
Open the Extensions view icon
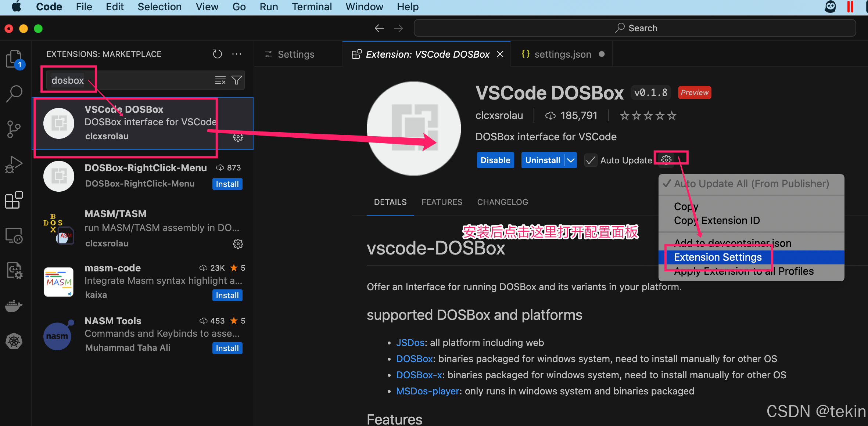click(x=14, y=200)
